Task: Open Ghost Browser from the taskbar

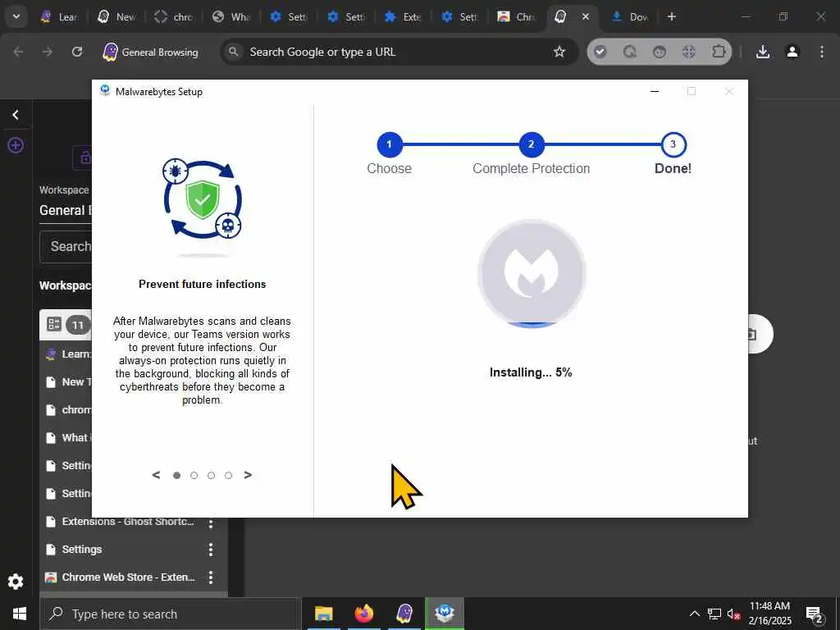Action: tap(404, 614)
